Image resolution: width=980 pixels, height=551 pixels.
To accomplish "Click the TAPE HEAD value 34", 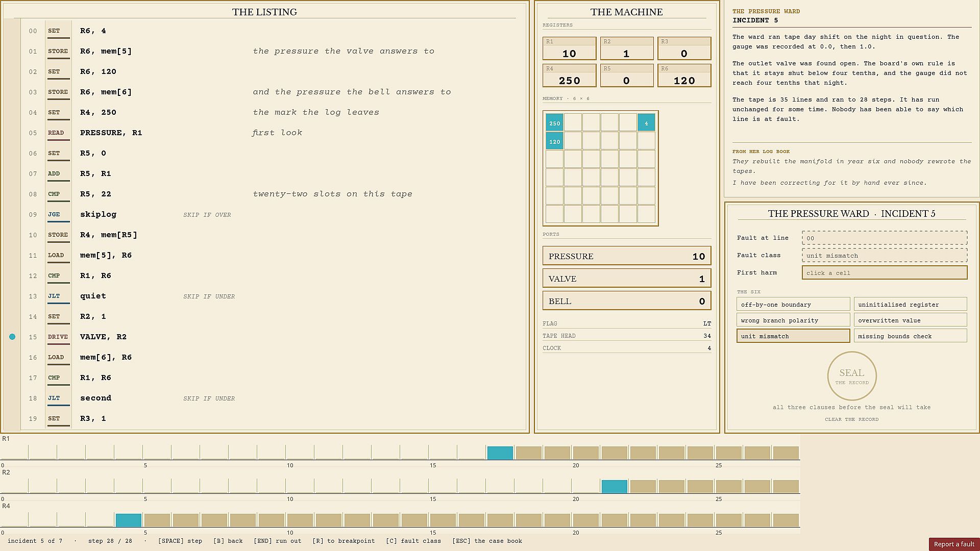I will pos(707,336).
